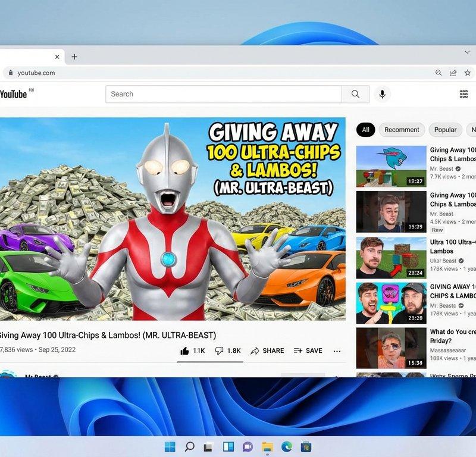Open the YouTube apps grid
This screenshot has height=457, width=476.
tap(464, 94)
